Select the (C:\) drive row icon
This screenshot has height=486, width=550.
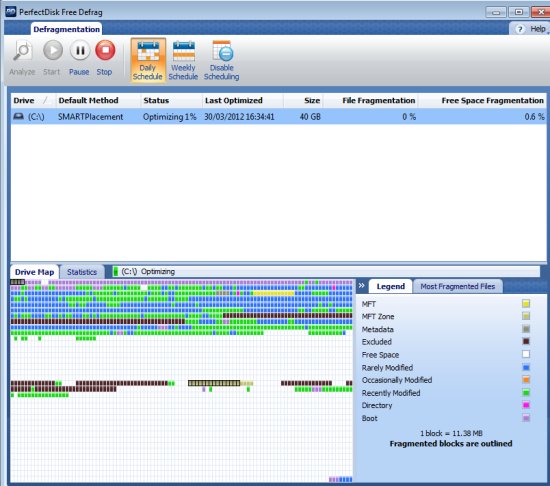[18, 116]
